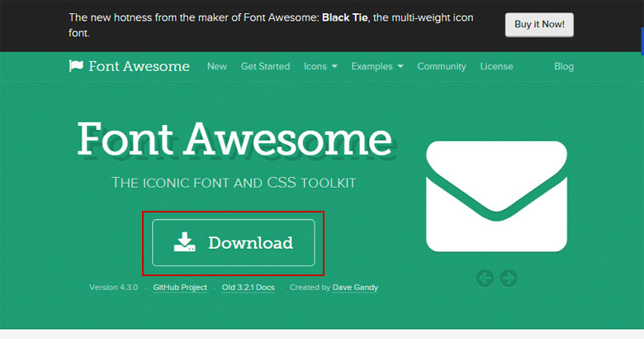
Task: Click the large Font Awesome heading
Action: (x=234, y=140)
